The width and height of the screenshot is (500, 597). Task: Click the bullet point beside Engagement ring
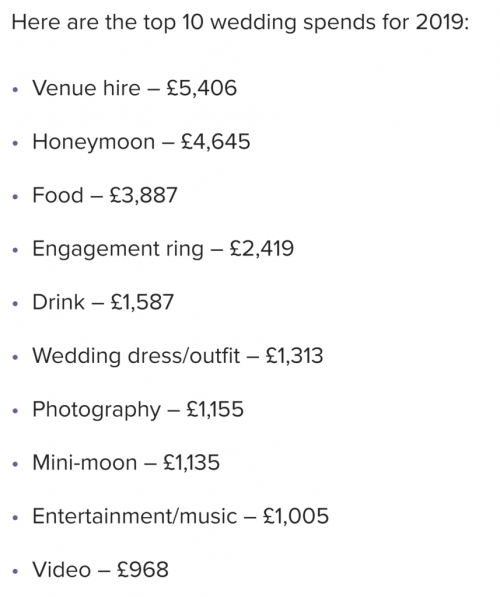tap(15, 251)
